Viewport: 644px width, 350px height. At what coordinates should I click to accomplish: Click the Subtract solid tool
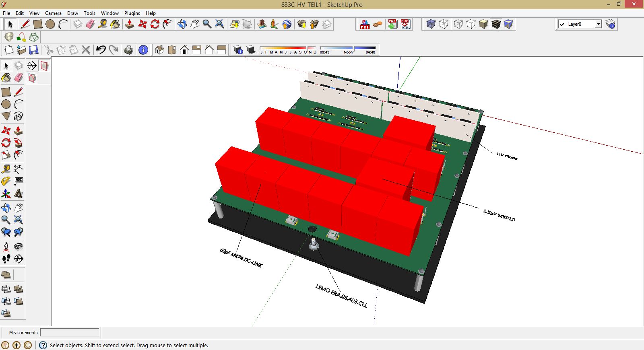6,301
